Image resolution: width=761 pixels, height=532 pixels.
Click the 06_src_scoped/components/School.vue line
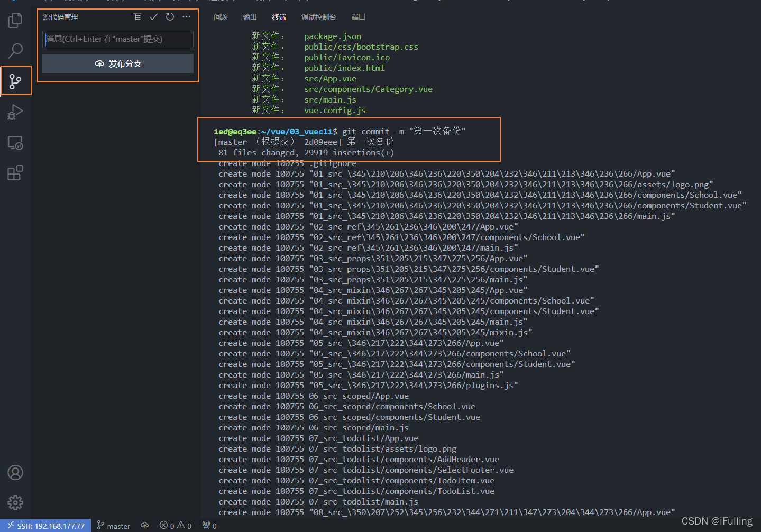click(x=347, y=406)
